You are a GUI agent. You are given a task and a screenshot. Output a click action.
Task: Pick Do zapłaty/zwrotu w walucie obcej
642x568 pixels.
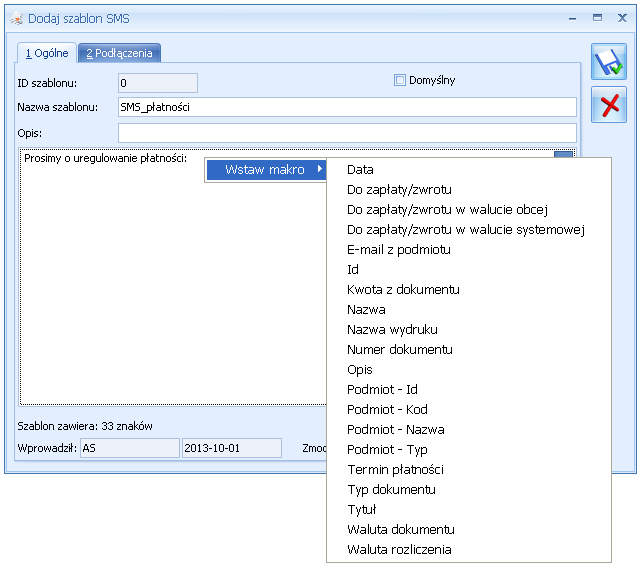pyautogui.click(x=469, y=210)
